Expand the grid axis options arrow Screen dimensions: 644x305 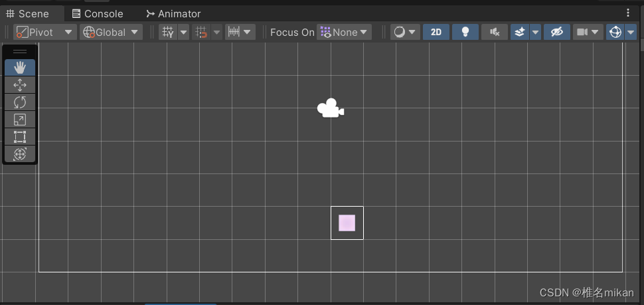(x=184, y=32)
